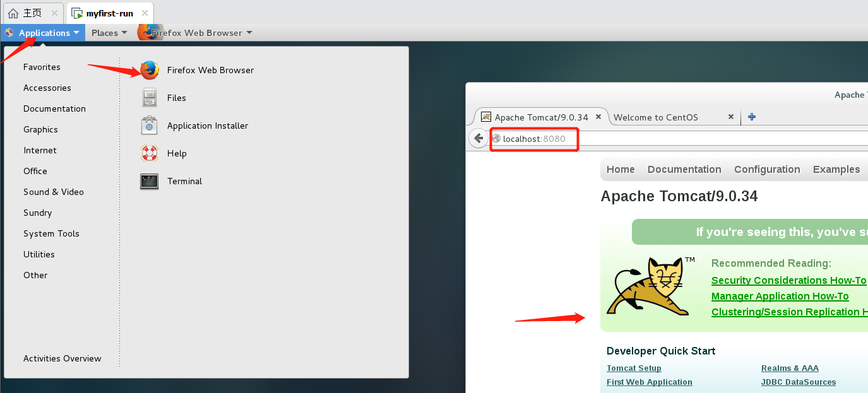This screenshot has height=393, width=868.
Task: Open the Places menu dropdown
Action: click(x=109, y=33)
